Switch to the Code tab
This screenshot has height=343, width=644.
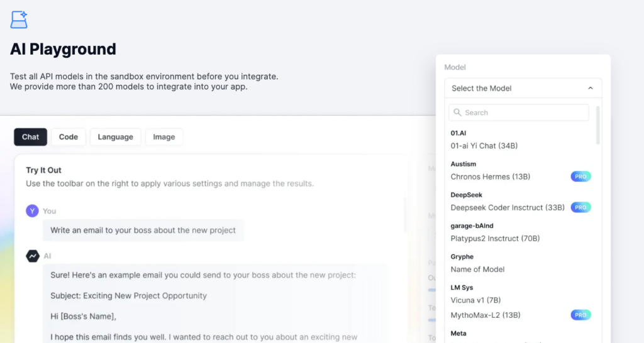[68, 137]
